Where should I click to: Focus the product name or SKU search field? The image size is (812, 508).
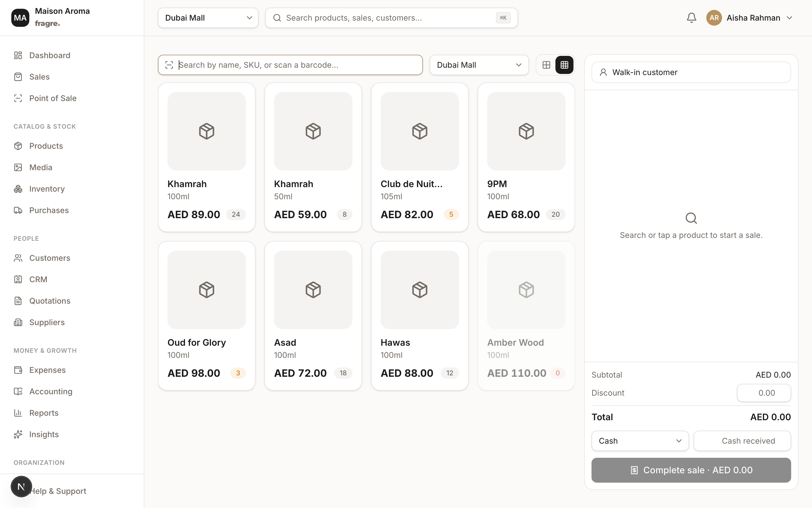pyautogui.click(x=290, y=65)
